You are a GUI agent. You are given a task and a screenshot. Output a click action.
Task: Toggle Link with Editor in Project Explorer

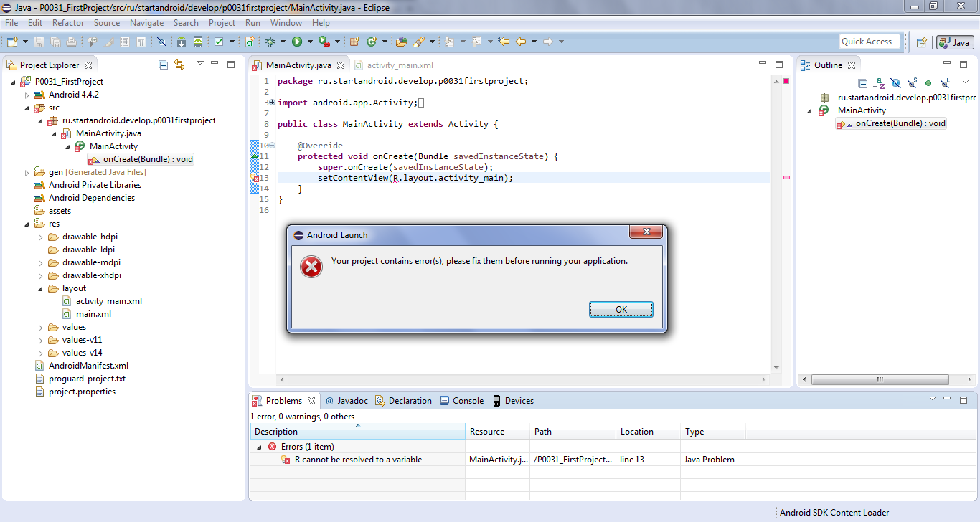click(179, 65)
